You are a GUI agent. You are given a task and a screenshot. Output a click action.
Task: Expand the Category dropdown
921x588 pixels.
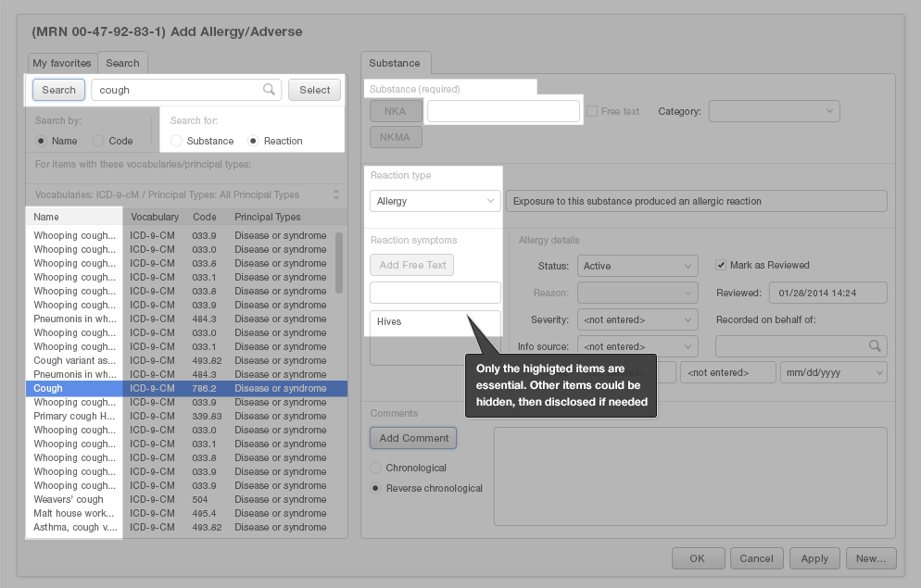774,111
